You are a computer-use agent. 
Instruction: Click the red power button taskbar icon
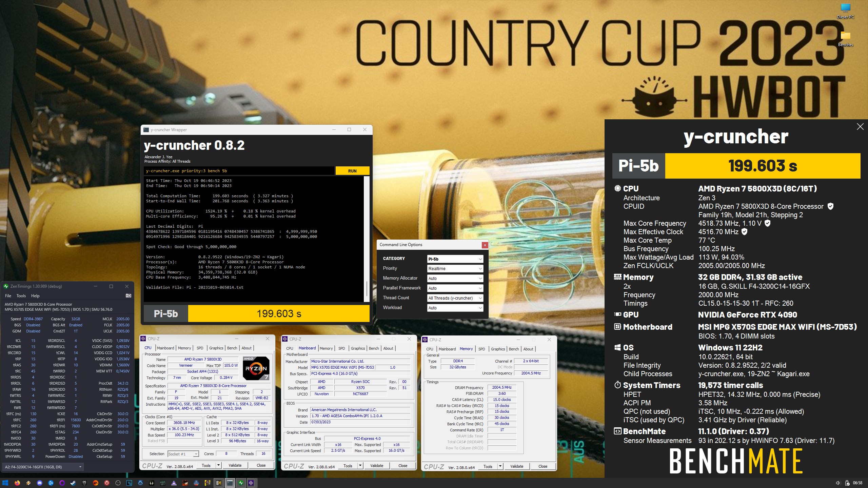click(x=107, y=483)
